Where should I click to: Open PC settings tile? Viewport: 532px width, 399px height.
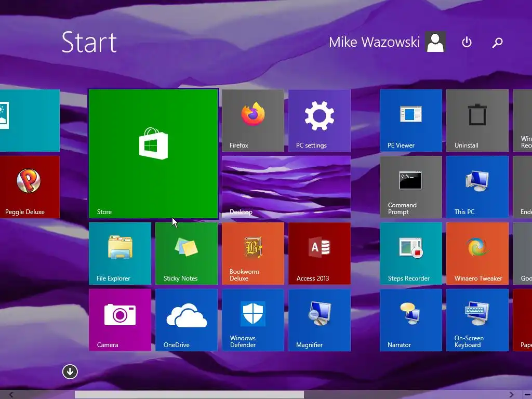click(x=320, y=121)
